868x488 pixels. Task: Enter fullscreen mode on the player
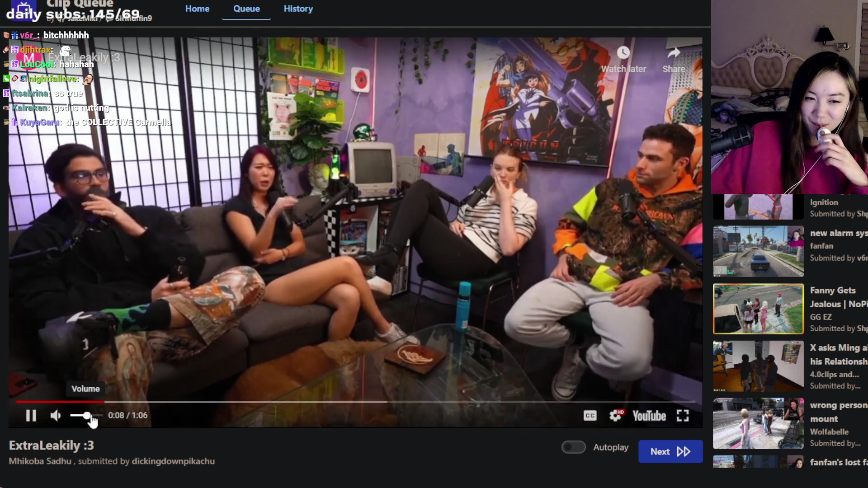coord(683,415)
